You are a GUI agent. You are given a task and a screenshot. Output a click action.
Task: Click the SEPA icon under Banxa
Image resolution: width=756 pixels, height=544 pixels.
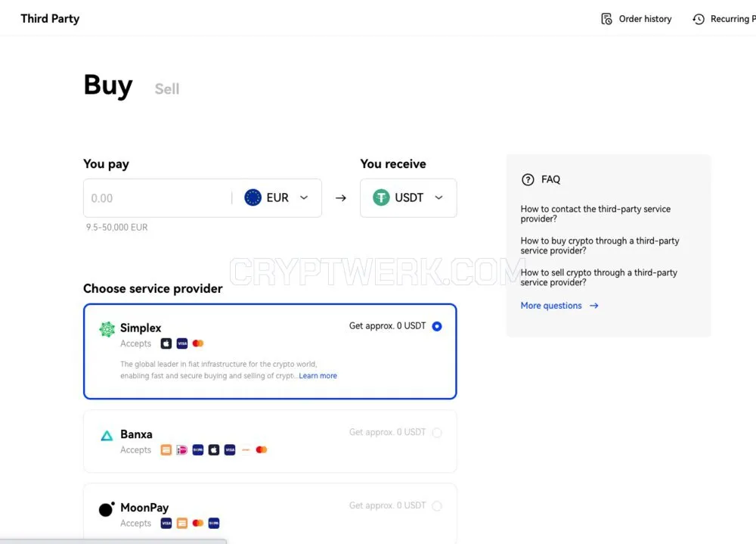(x=197, y=450)
